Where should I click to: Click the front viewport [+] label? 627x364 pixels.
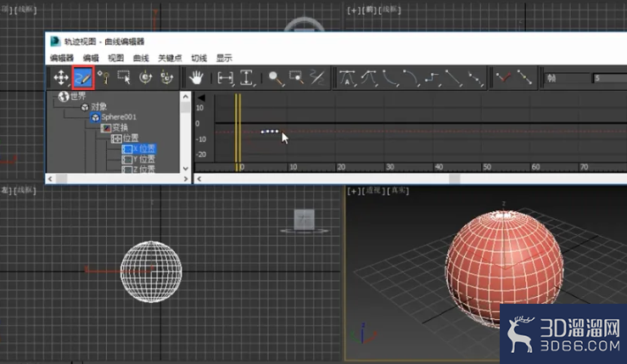(x=353, y=10)
